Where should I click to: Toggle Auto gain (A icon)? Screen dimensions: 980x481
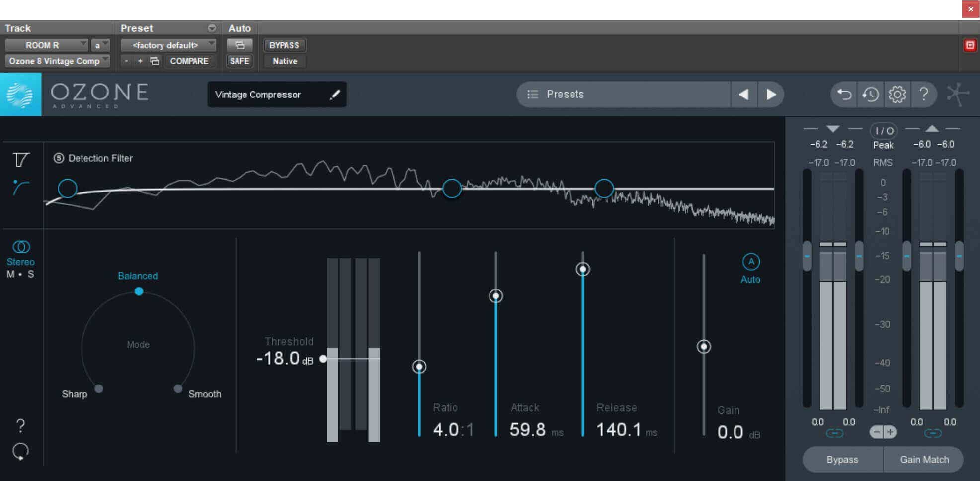[751, 262]
